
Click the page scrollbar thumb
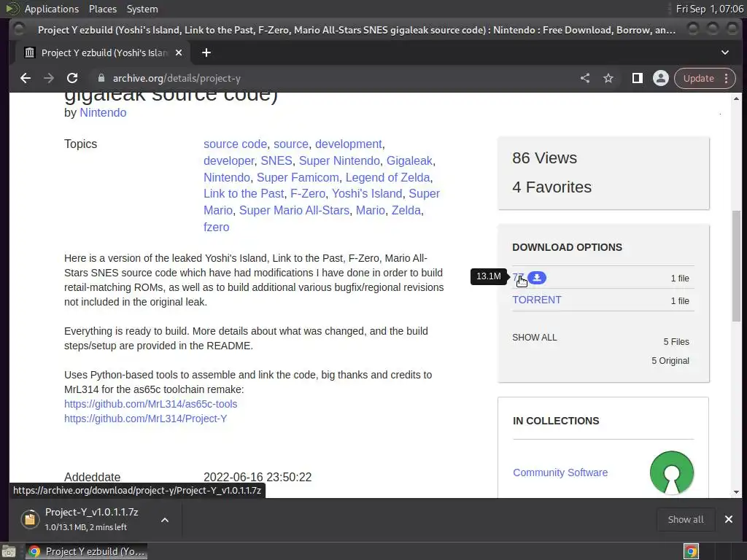pyautogui.click(x=736, y=265)
